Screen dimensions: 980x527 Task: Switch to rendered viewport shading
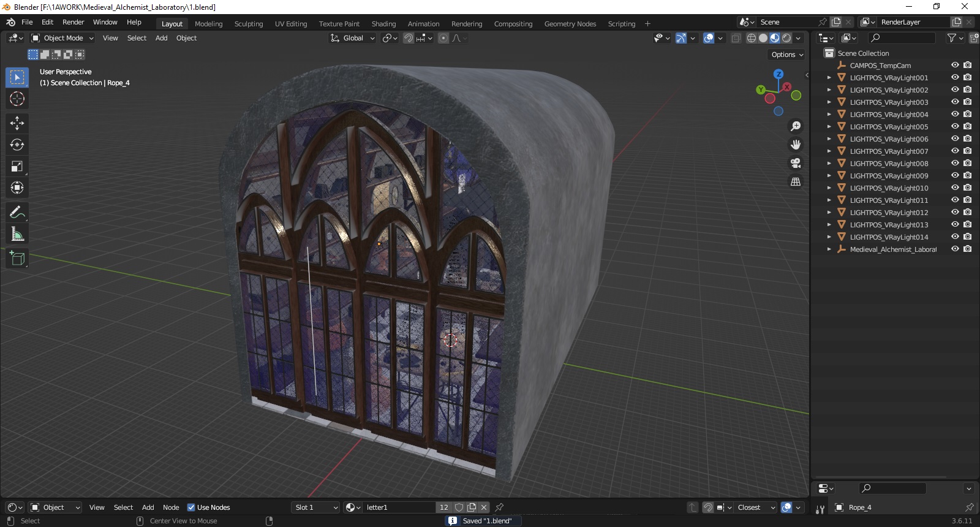tap(786, 38)
